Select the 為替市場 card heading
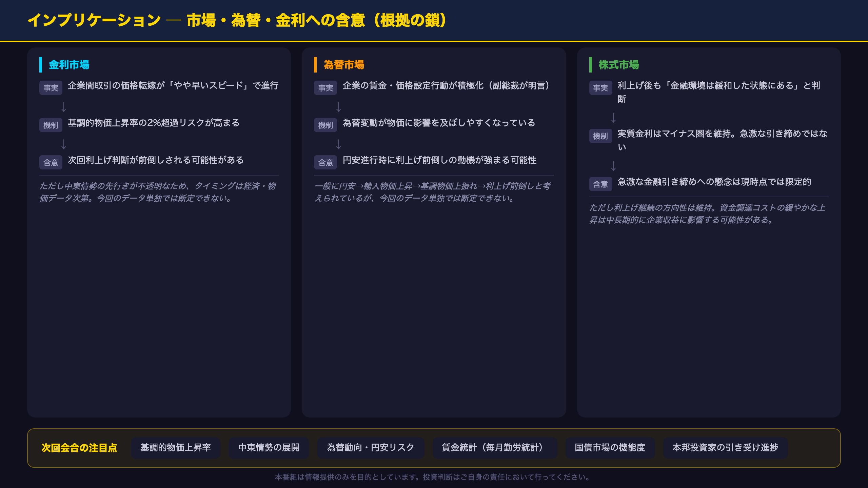Viewport: 868px width, 488px height. tap(344, 65)
